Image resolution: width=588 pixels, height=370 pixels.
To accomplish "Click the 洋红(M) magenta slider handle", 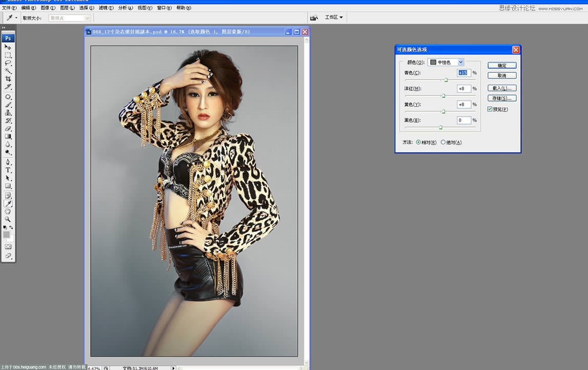I will pos(443,95).
